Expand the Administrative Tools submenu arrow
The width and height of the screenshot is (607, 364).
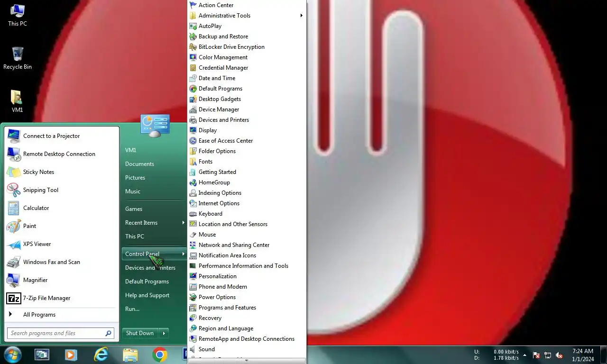point(301,16)
